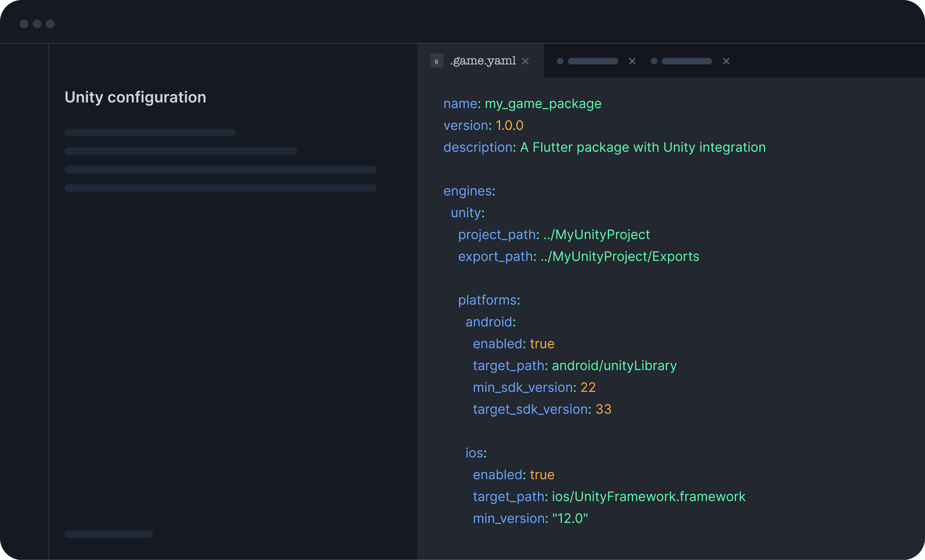Click the ios/UnityFramework.framework target path
Image resolution: width=925 pixels, height=560 pixels.
pyautogui.click(x=648, y=497)
